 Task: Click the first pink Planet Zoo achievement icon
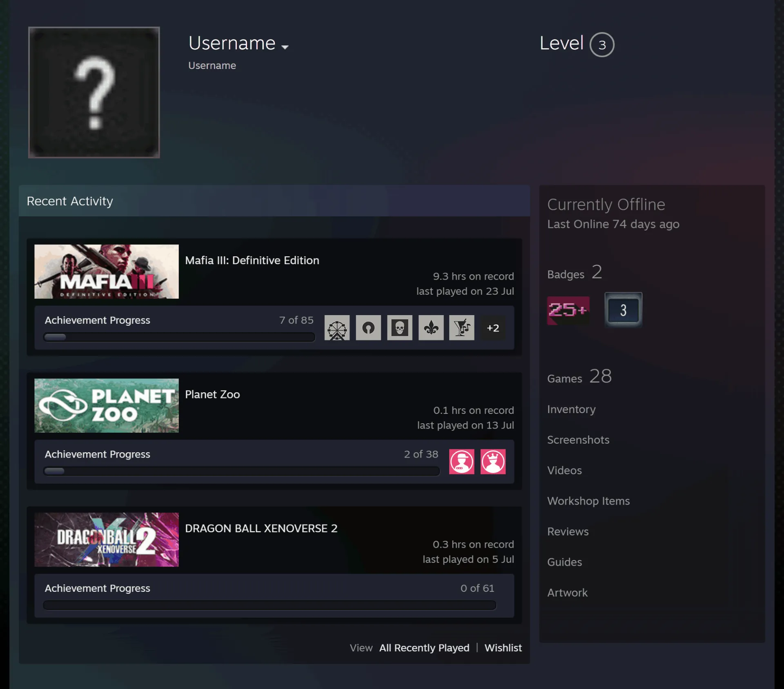pyautogui.click(x=462, y=462)
